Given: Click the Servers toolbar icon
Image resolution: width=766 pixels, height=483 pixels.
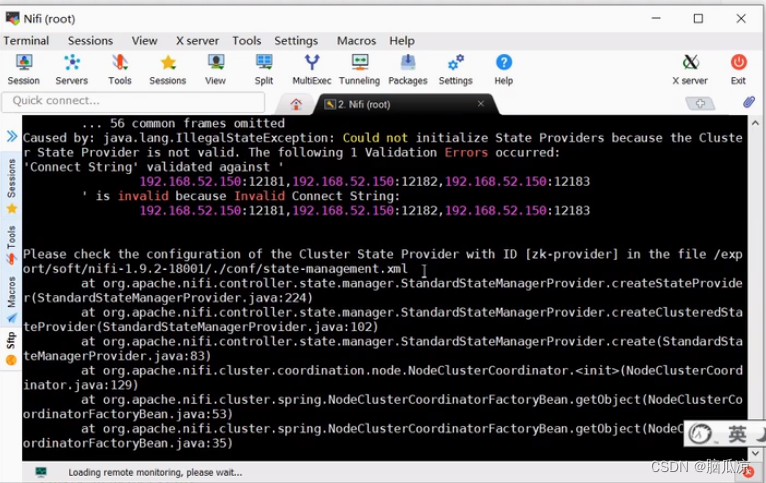Looking at the screenshot, I should (71, 69).
